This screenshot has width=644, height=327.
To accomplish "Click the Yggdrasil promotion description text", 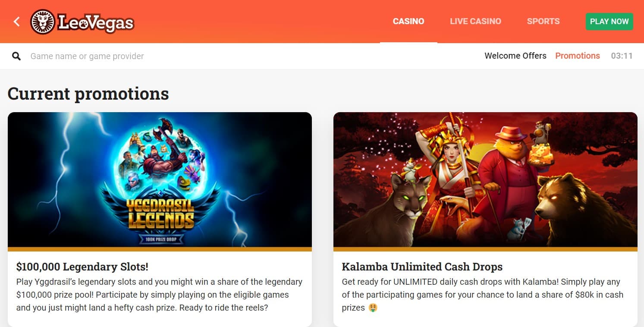I will tap(159, 295).
